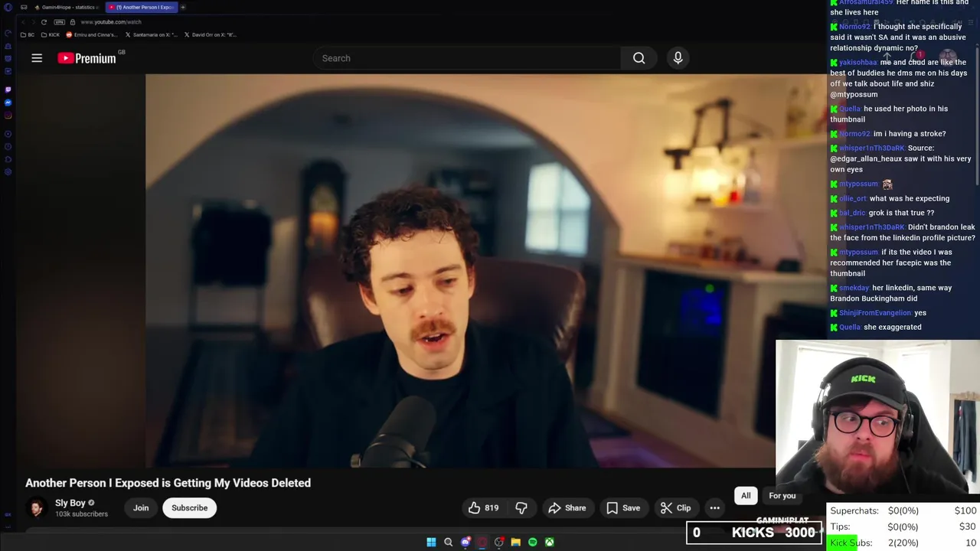Screen dimensions: 980x551
Task: Open Sly Boy channel avatar
Action: (36, 507)
